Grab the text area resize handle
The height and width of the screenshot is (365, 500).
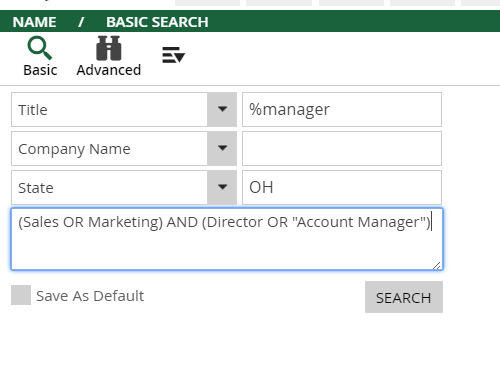click(437, 265)
